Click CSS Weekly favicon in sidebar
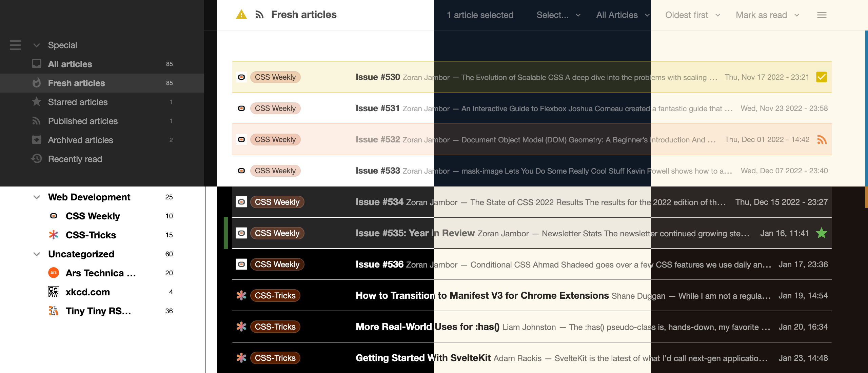This screenshot has width=868, height=373. coord(54,216)
